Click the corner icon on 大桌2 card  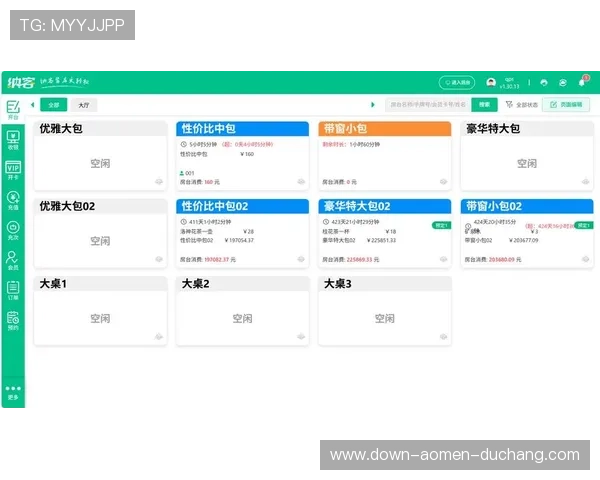click(x=301, y=336)
